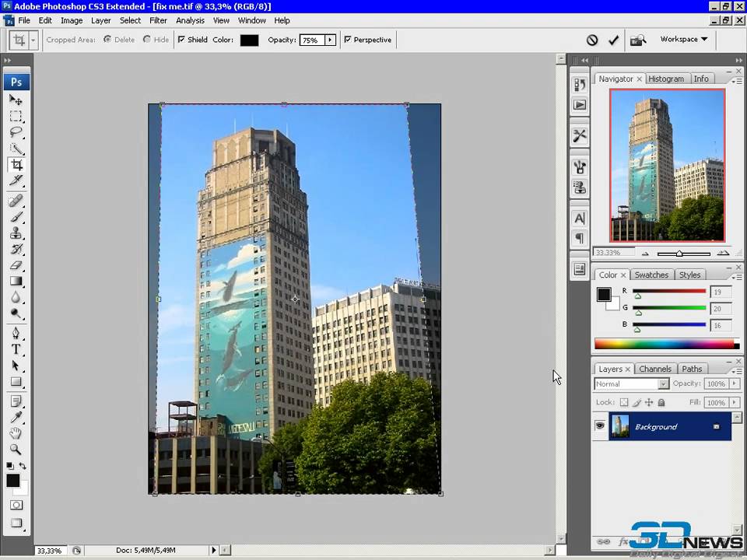Select the Move tool
The height and width of the screenshot is (560, 747).
tap(16, 100)
